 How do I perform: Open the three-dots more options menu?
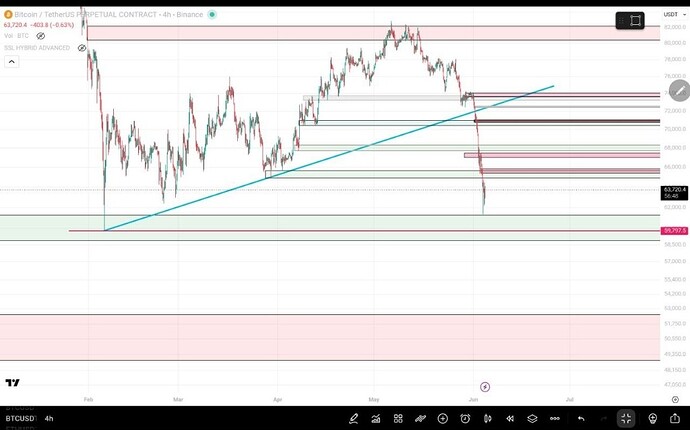point(555,419)
